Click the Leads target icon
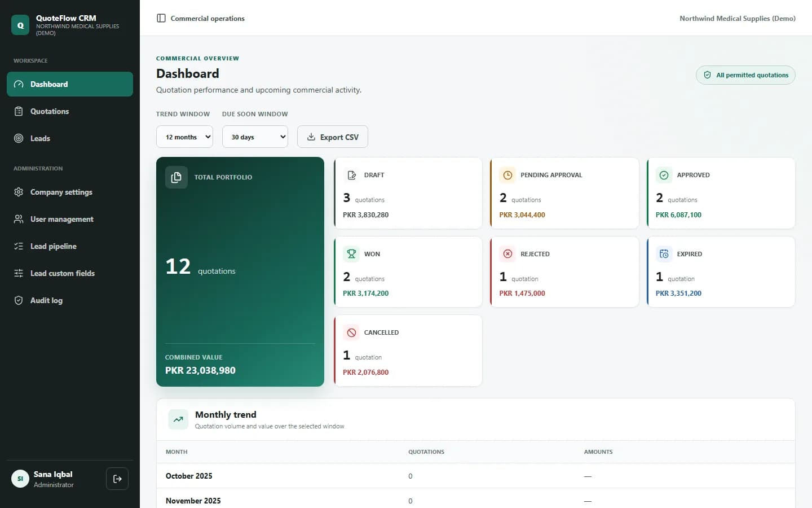The width and height of the screenshot is (812, 508). 19,138
